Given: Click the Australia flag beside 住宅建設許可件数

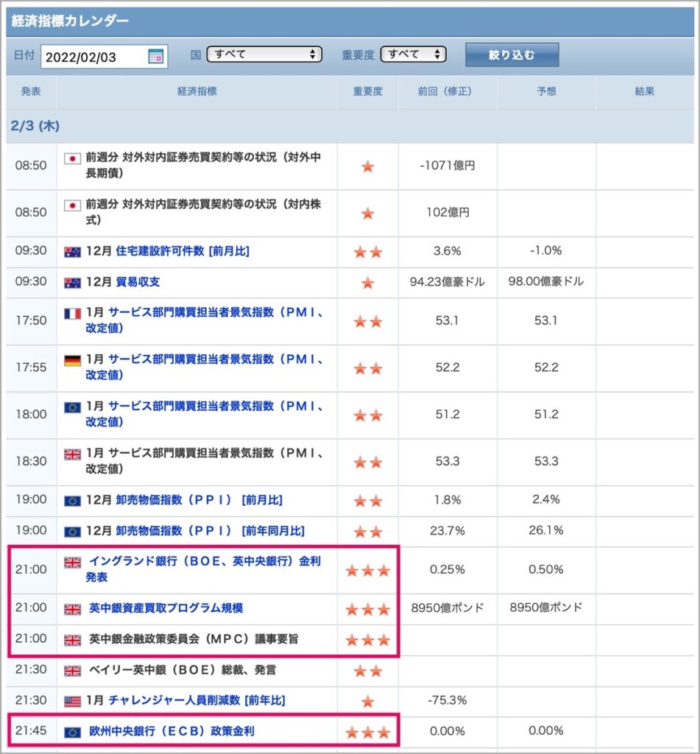Looking at the screenshot, I should coord(72,252).
